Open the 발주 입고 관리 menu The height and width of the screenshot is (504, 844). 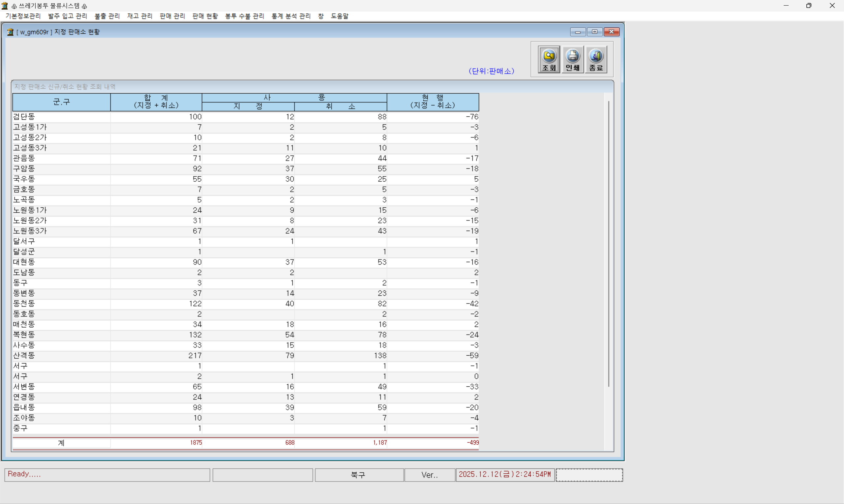68,16
